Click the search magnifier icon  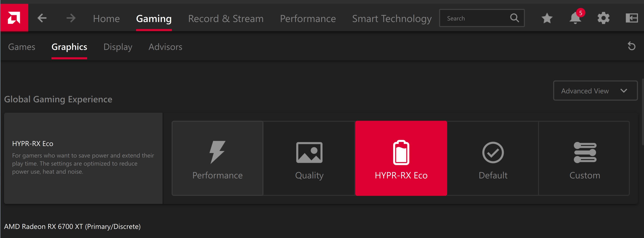click(x=514, y=18)
